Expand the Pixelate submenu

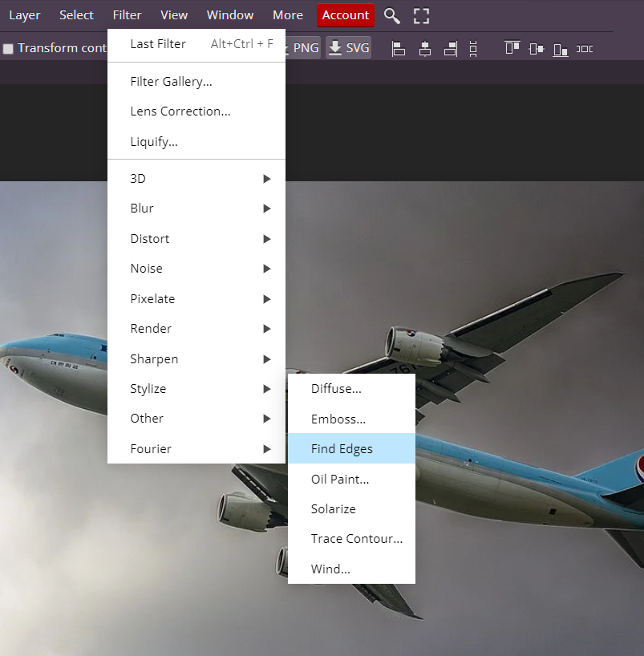[196, 298]
